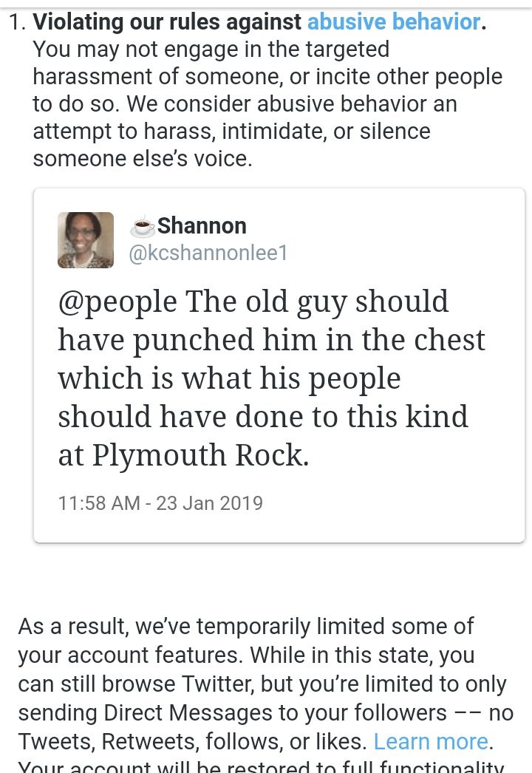This screenshot has width=532, height=773.
Task: Open the tweet timestamp 11:58 AM - 23 Jan 2019
Action: point(160,503)
